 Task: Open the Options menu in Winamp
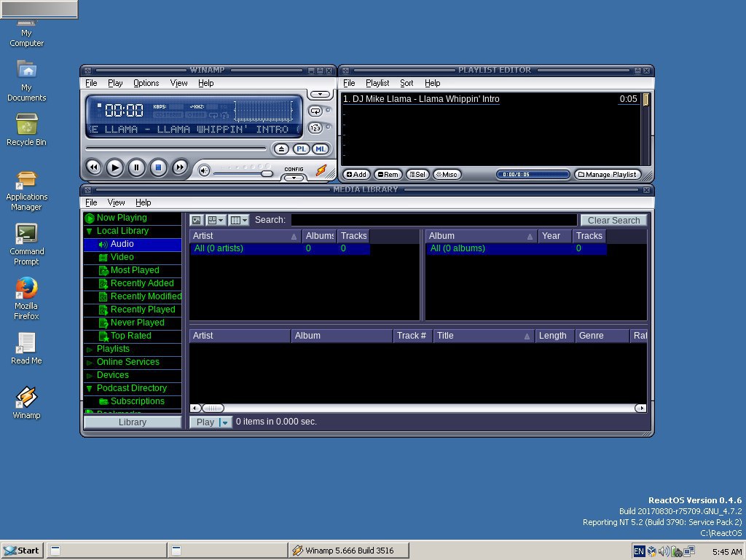coord(146,83)
